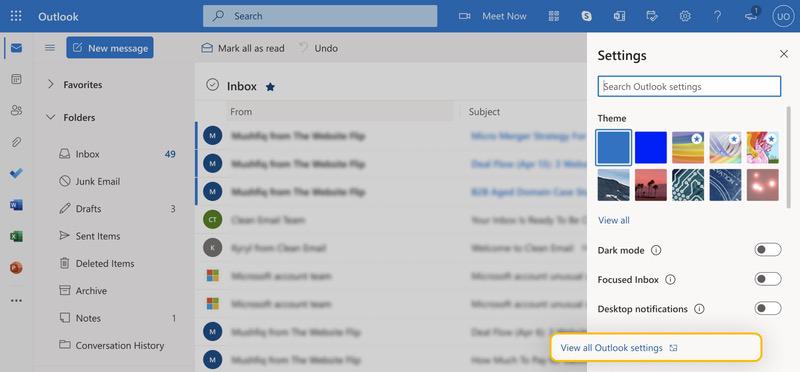This screenshot has height=372, width=800.
Task: Click the Undo button
Action: [x=319, y=48]
